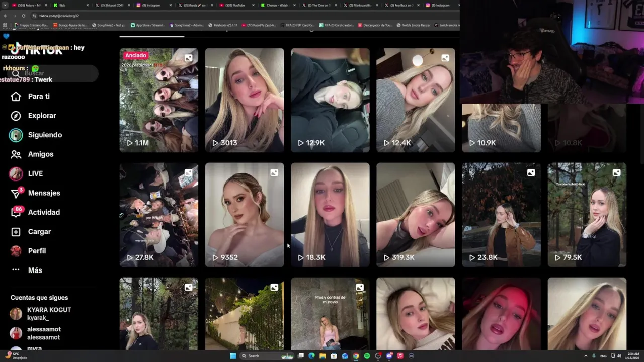Open Google Chrome from the taskbar
The image size is (644, 362).
(356, 356)
